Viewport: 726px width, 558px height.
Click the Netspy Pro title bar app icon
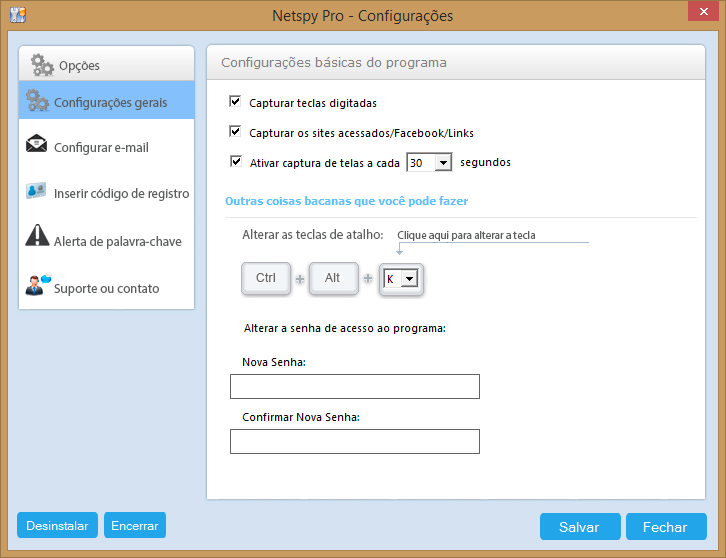(x=18, y=15)
